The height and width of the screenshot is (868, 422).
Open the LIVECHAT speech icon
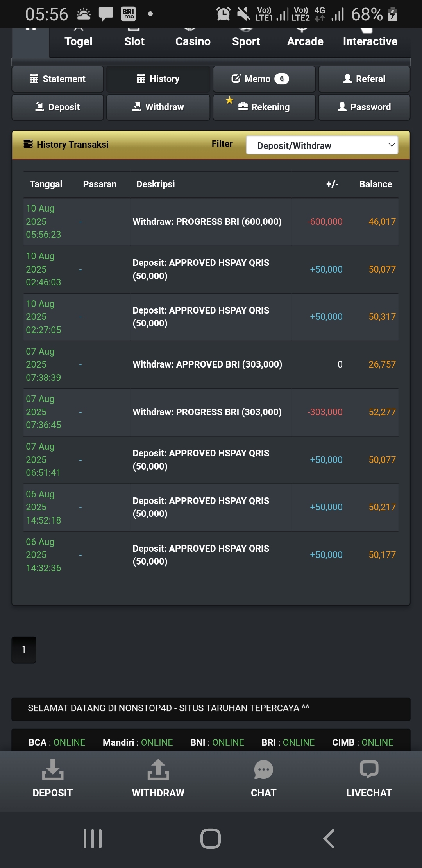369,769
